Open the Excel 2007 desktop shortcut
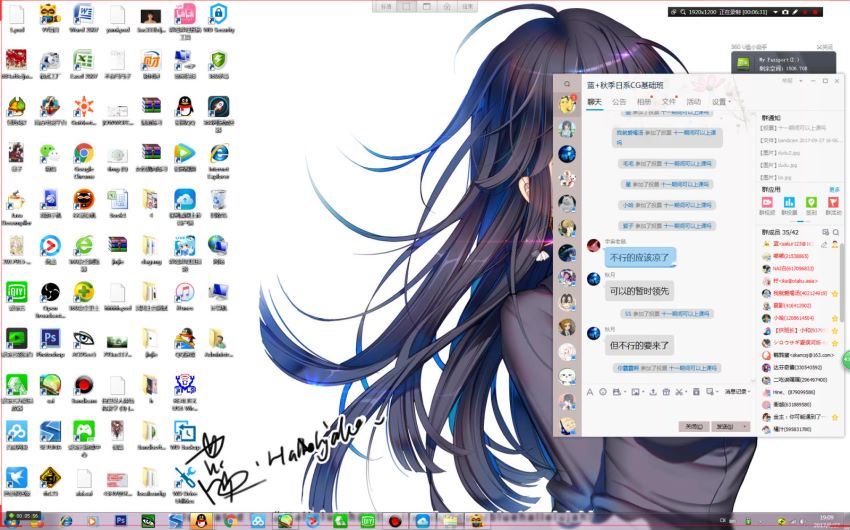This screenshot has width=850, height=530. (83, 64)
